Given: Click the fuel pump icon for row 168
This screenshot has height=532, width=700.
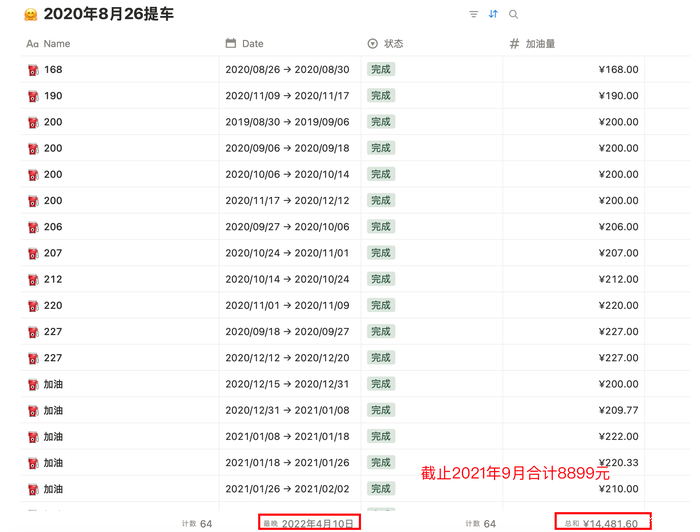Looking at the screenshot, I should (x=33, y=71).
